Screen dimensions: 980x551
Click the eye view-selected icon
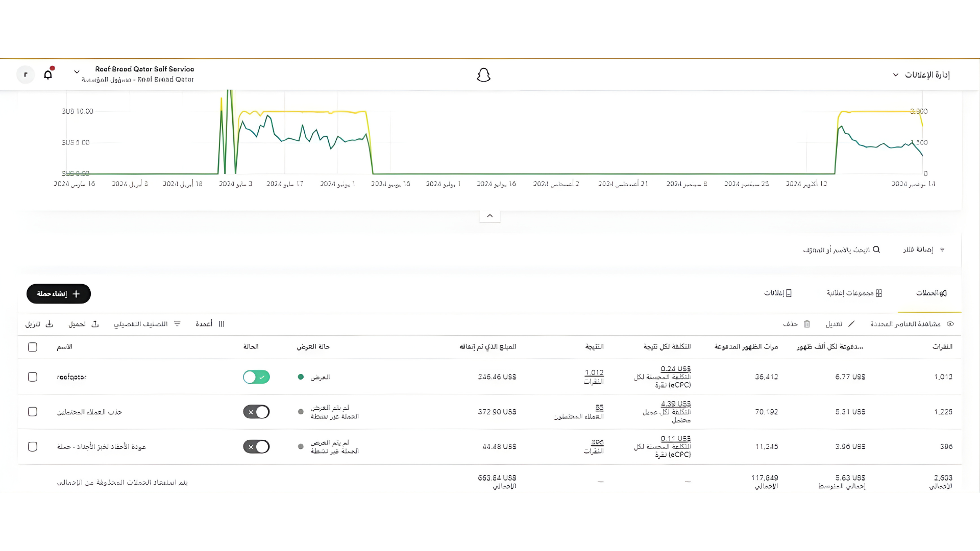pos(950,324)
